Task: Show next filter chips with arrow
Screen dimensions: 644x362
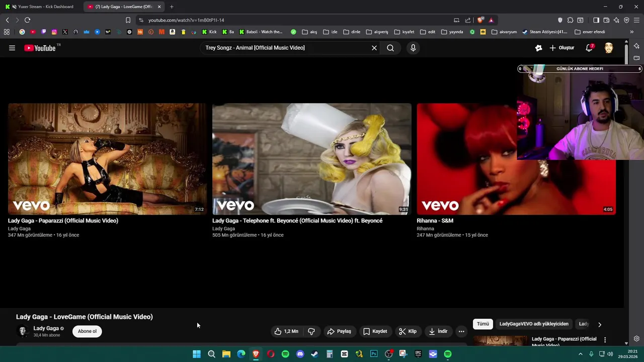Action: 599,324
